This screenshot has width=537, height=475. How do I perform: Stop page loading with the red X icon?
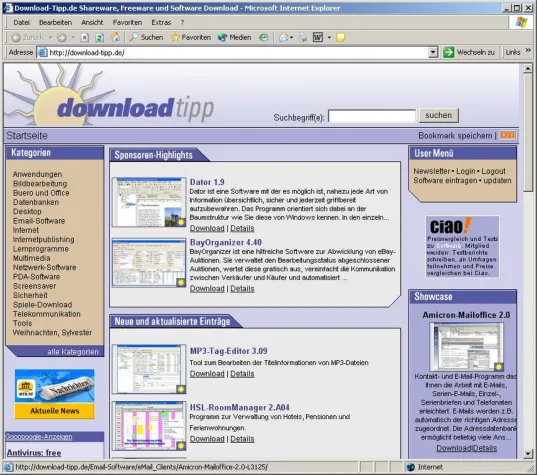pyautogui.click(x=85, y=37)
